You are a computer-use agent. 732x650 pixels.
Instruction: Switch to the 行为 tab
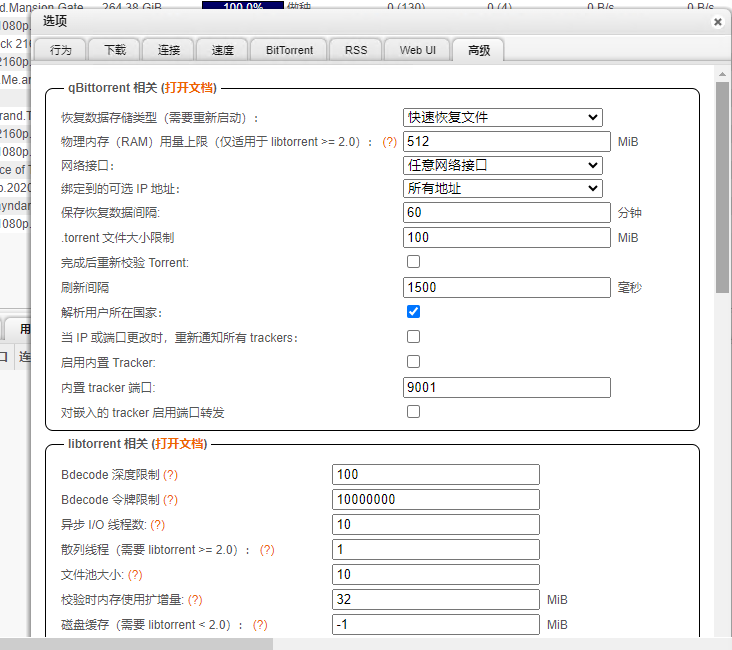tap(60, 50)
